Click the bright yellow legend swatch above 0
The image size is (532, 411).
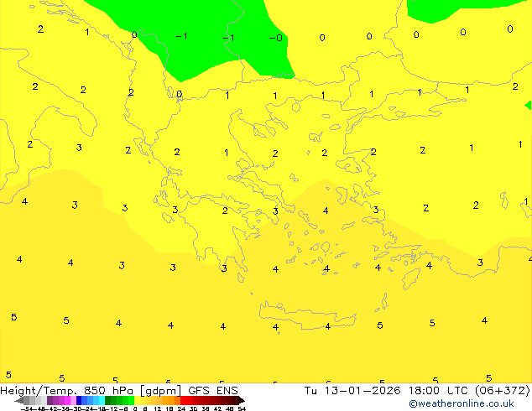(x=137, y=400)
